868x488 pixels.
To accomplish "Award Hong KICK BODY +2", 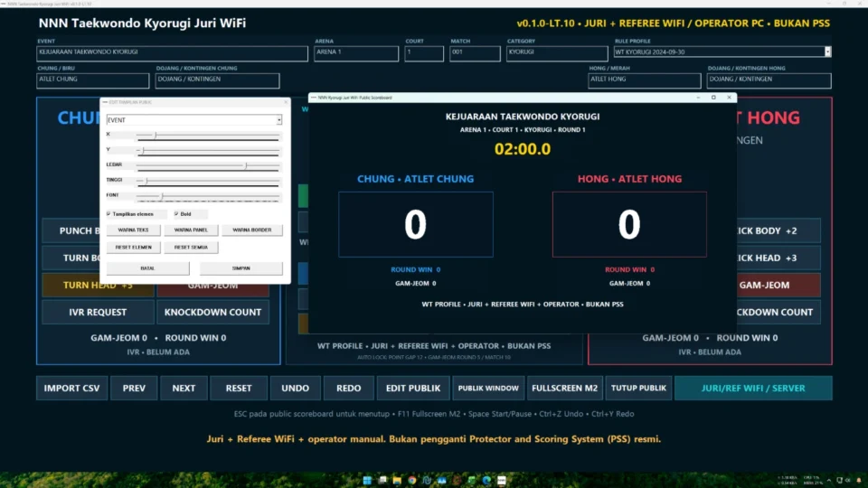I will click(x=778, y=230).
